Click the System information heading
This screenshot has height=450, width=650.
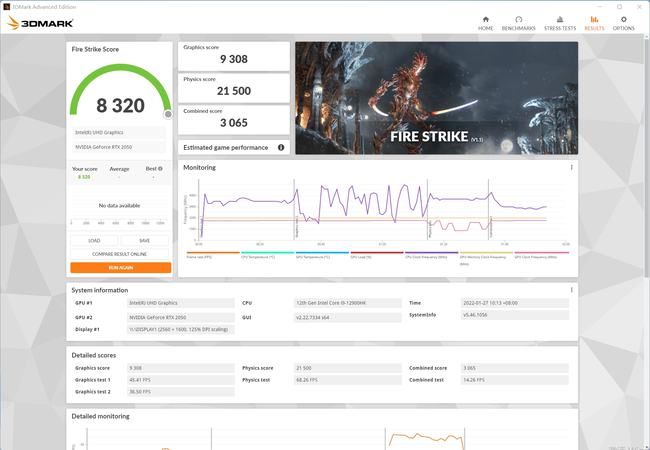click(99, 290)
